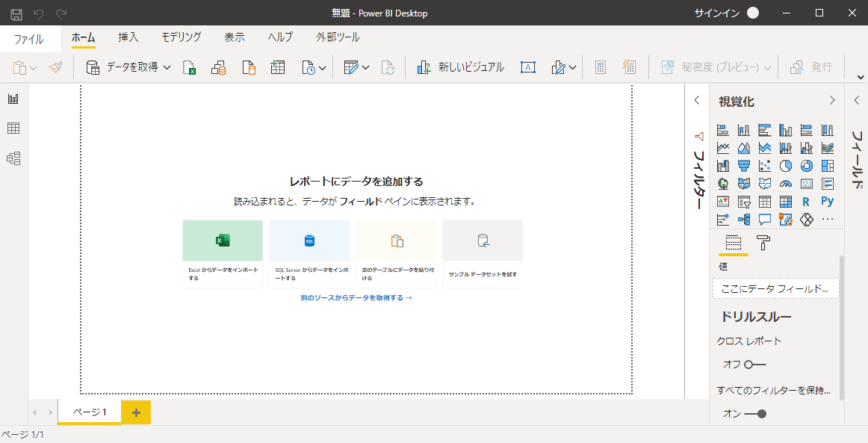The image size is (868, 443).
Task: Pick the funnel chart visual
Action: point(744,166)
